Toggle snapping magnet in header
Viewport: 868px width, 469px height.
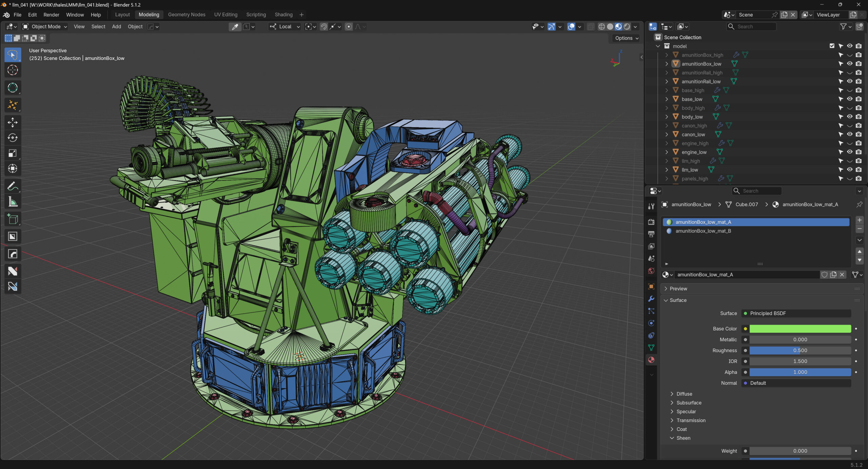point(324,26)
